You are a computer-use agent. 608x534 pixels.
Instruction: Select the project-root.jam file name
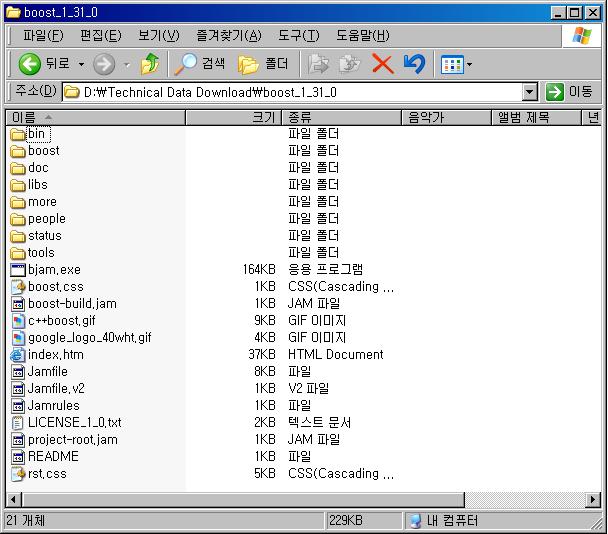click(x=73, y=440)
